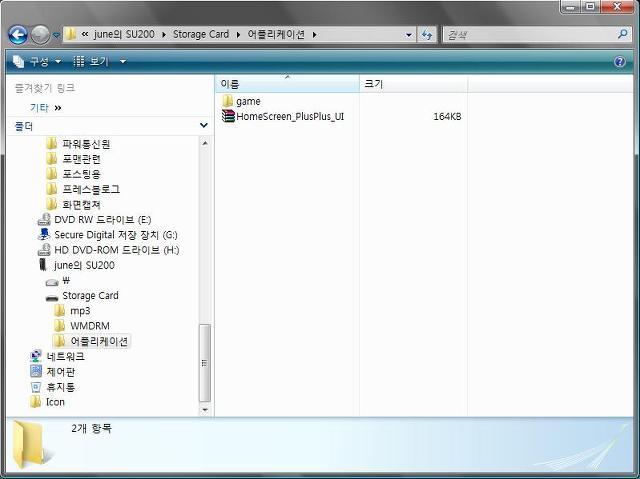
Task: Select 'Storage Card' label in folder tree
Action: (x=90, y=295)
